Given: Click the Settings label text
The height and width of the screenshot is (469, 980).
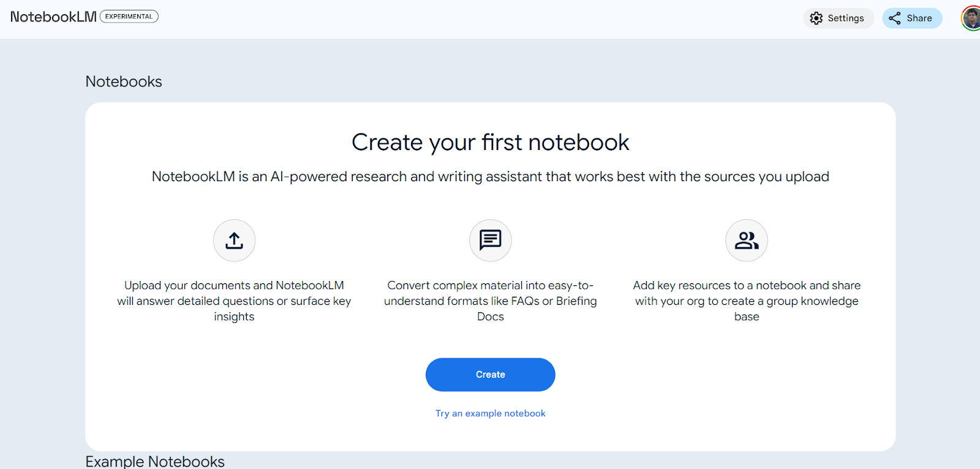Looking at the screenshot, I should tap(846, 18).
